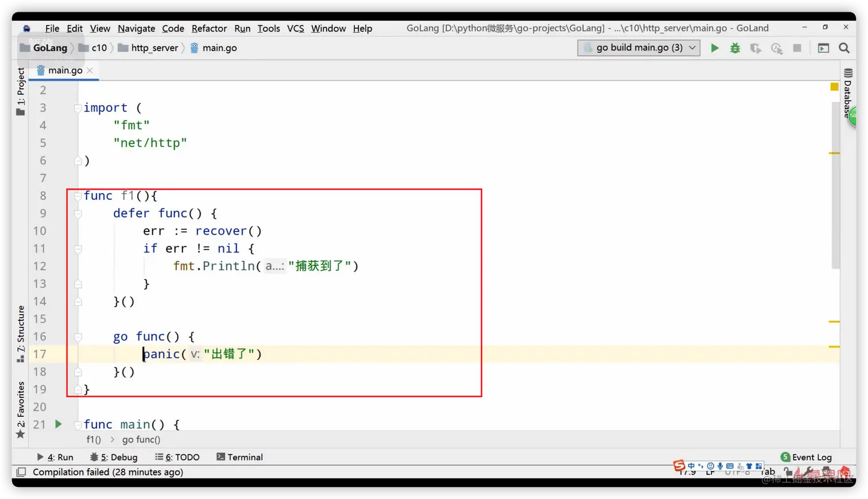
Task: Collapse the if err block fold marker on line 11
Action: click(77, 249)
